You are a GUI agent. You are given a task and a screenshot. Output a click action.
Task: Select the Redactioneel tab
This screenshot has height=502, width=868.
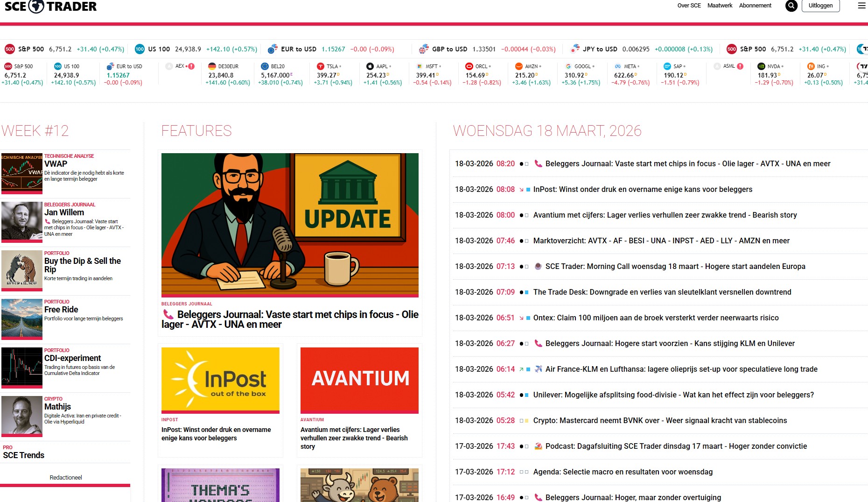point(65,478)
